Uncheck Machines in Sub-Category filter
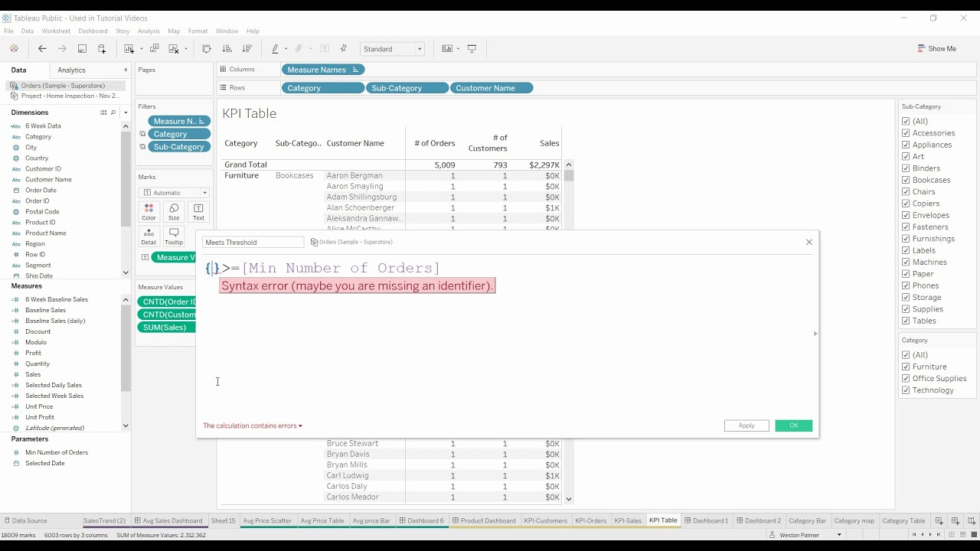Viewport: 980px width, 551px height. pos(906,262)
